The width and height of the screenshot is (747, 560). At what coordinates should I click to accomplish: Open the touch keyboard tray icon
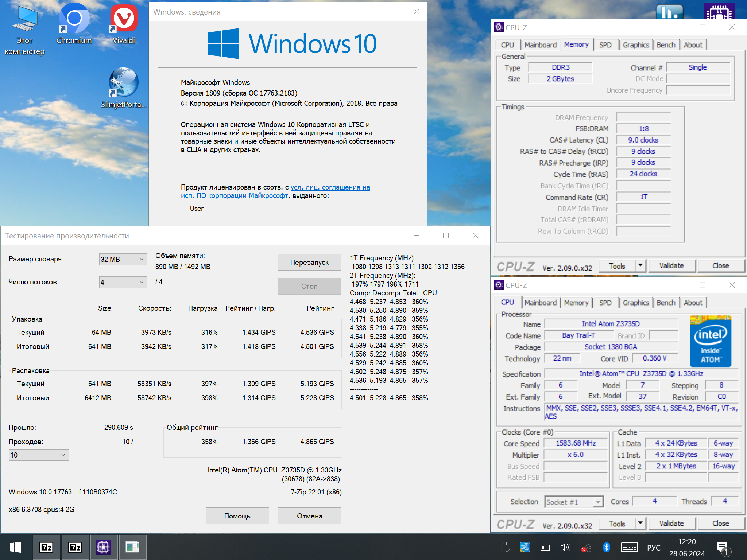pyautogui.click(x=629, y=547)
